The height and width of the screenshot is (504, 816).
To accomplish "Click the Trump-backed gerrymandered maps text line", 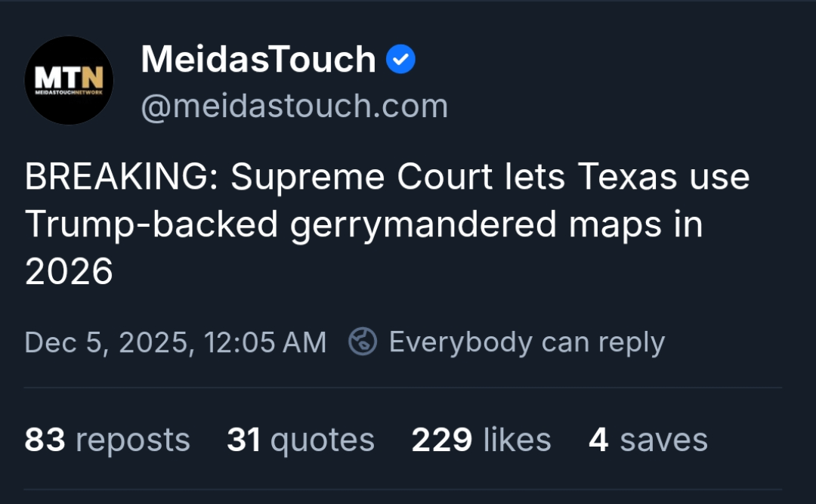I will pos(364,224).
